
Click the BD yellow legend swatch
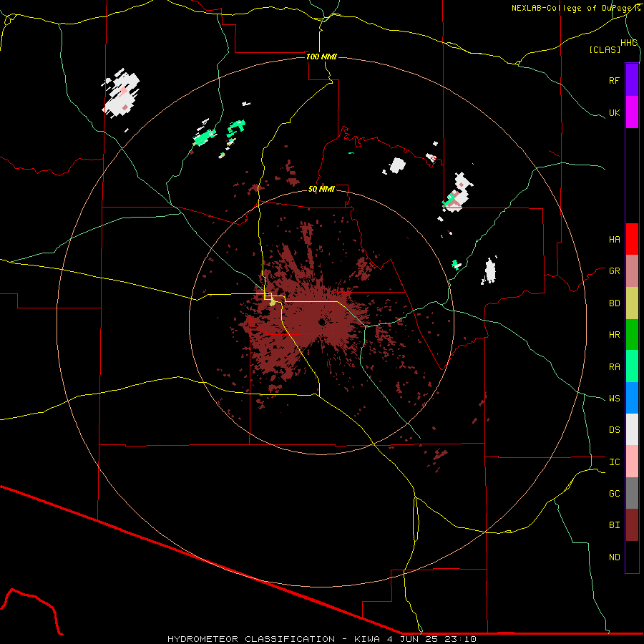click(x=632, y=303)
